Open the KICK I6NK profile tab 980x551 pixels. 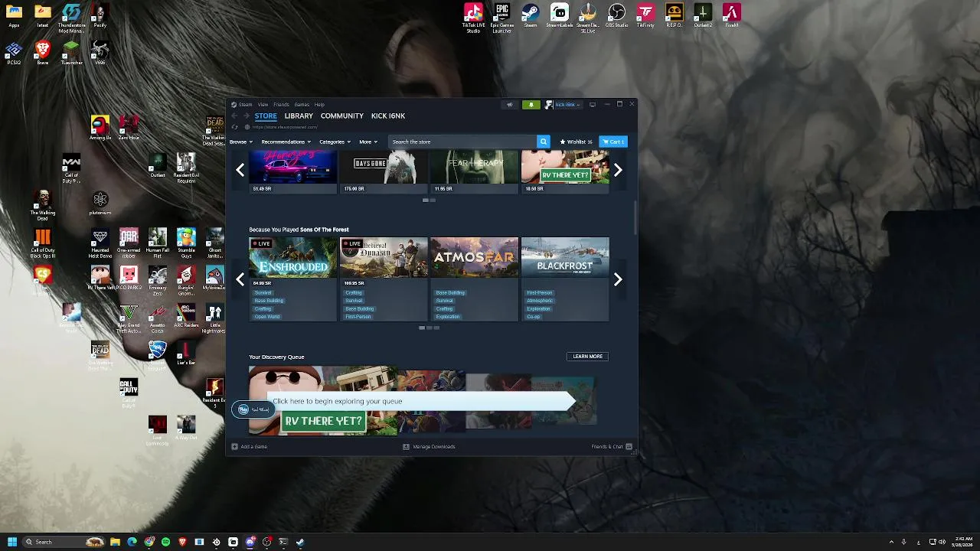point(388,116)
